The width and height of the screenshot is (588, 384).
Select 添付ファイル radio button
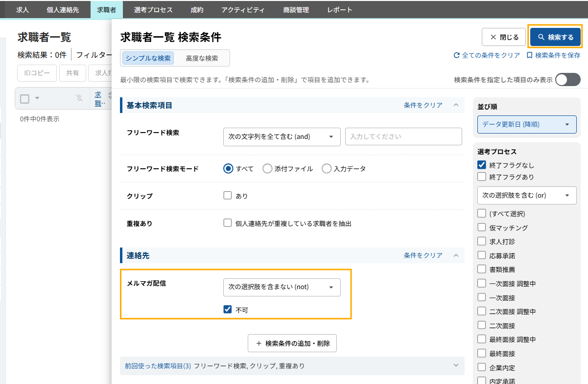[x=267, y=169]
